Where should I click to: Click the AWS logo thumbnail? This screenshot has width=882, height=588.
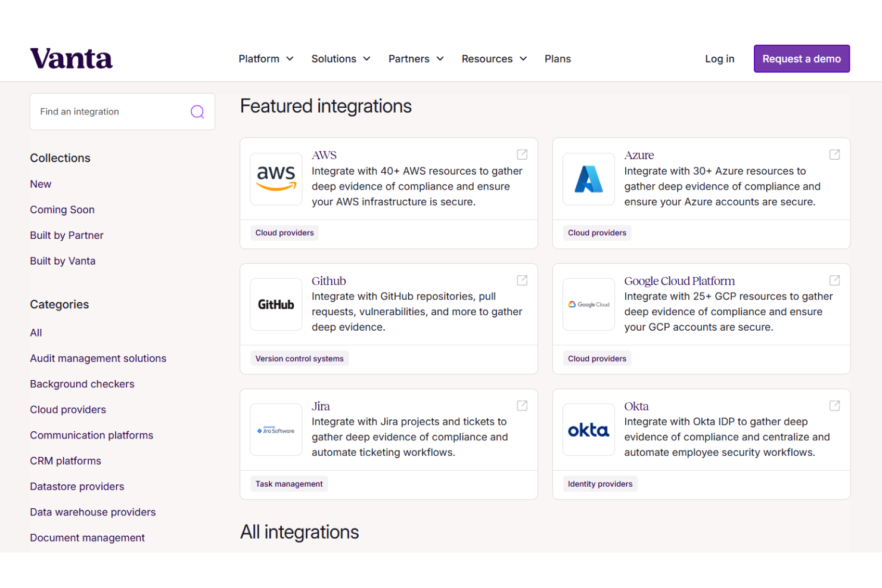point(276,179)
